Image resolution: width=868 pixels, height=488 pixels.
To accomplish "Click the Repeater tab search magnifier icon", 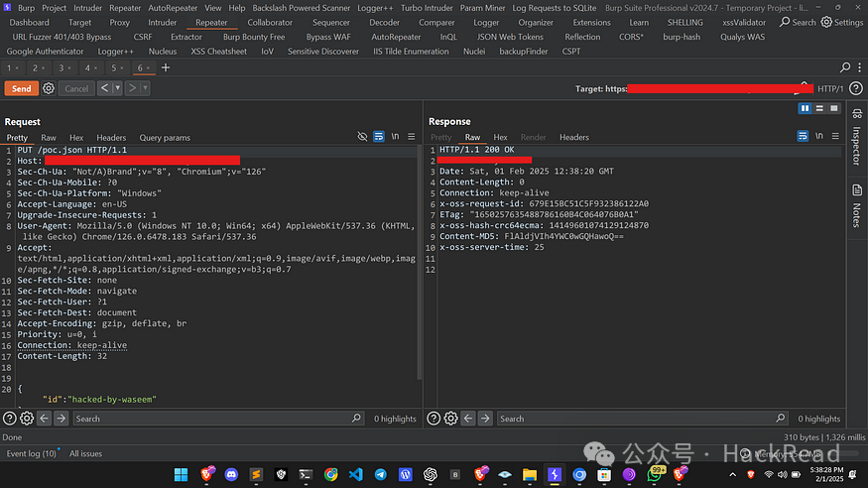I will tap(845, 67).
